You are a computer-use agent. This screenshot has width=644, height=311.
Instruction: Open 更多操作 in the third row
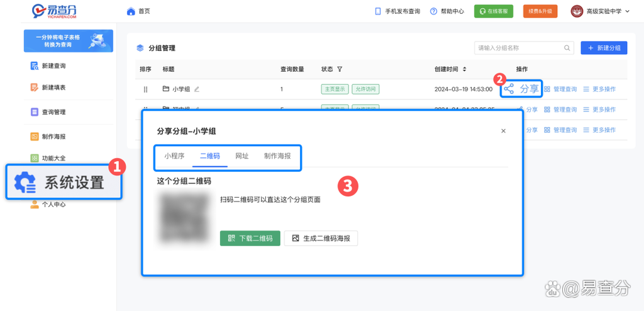(x=599, y=130)
